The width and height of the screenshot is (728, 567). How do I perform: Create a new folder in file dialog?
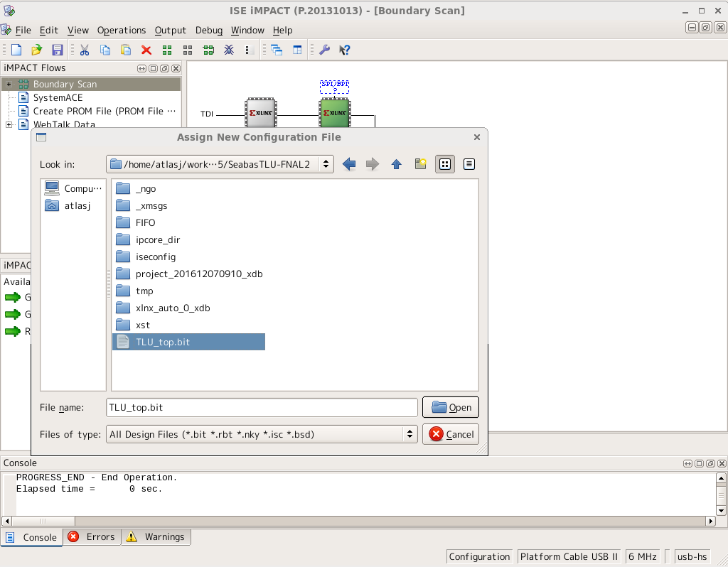pos(421,164)
